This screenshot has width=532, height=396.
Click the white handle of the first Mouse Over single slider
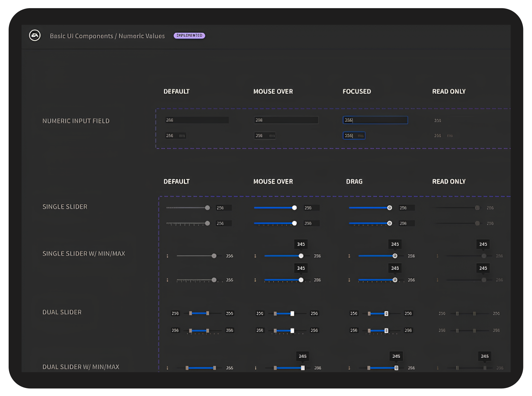tap(294, 208)
